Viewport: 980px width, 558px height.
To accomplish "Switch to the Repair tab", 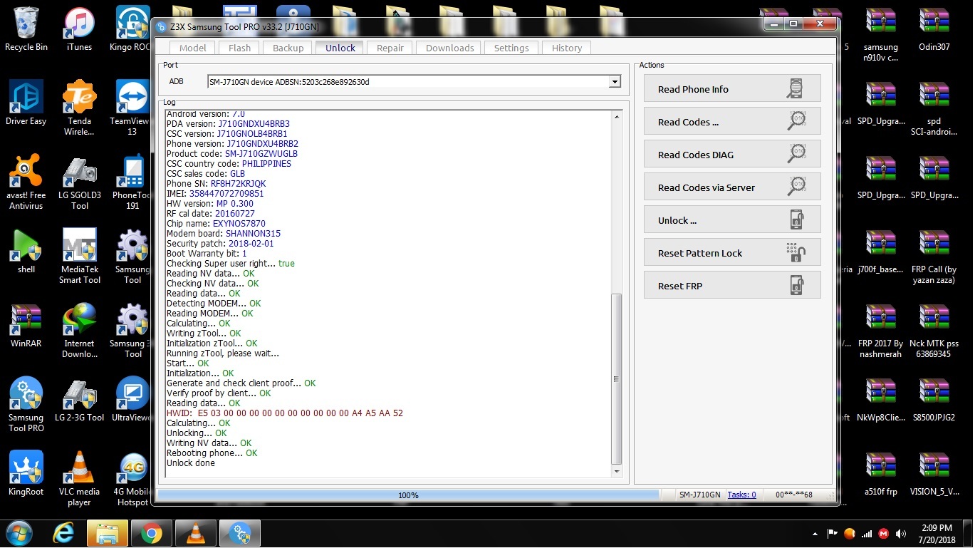I will coord(390,48).
